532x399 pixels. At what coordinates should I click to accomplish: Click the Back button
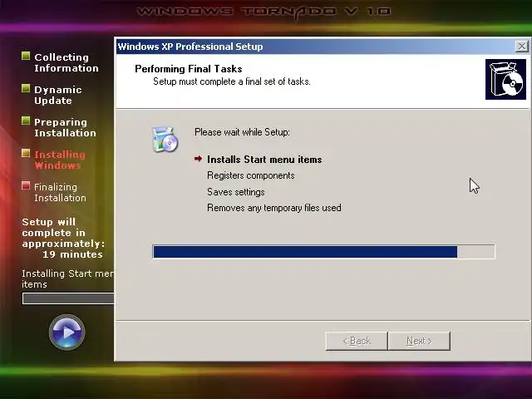click(357, 341)
